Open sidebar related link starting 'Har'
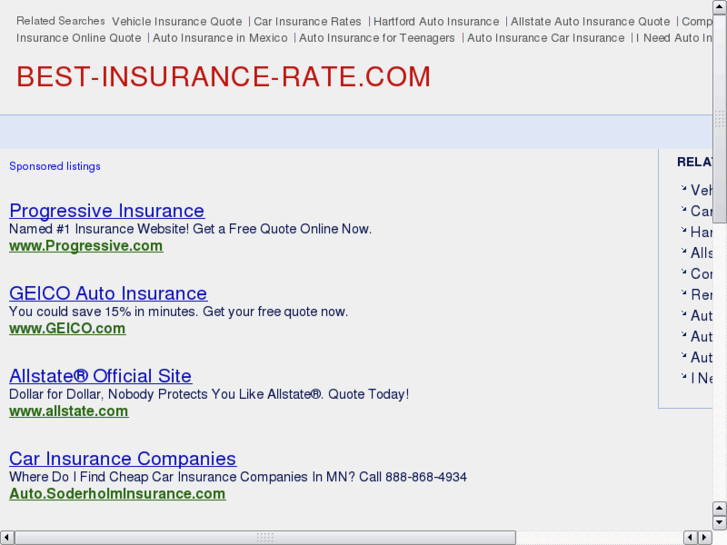This screenshot has height=545, width=727. [x=701, y=232]
